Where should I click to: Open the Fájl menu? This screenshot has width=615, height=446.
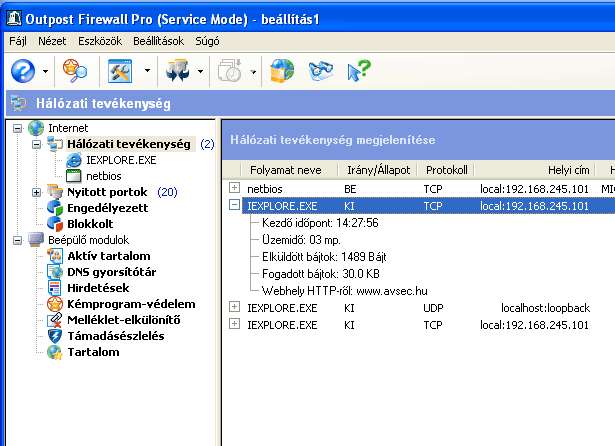(x=18, y=41)
